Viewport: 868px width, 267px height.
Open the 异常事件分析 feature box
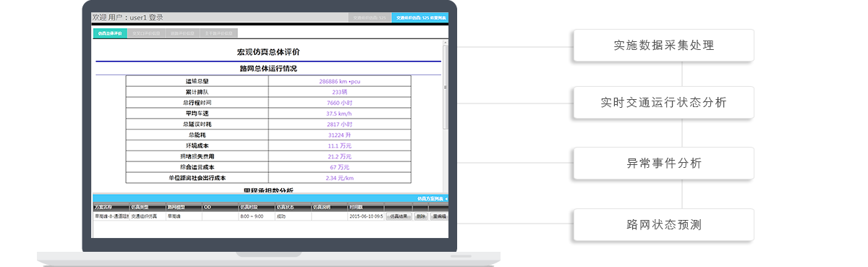663,163
